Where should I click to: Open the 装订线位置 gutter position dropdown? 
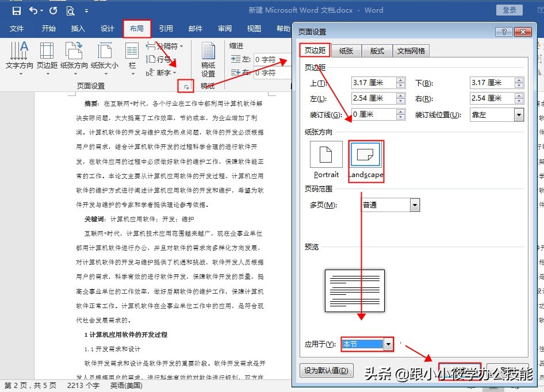coord(518,115)
